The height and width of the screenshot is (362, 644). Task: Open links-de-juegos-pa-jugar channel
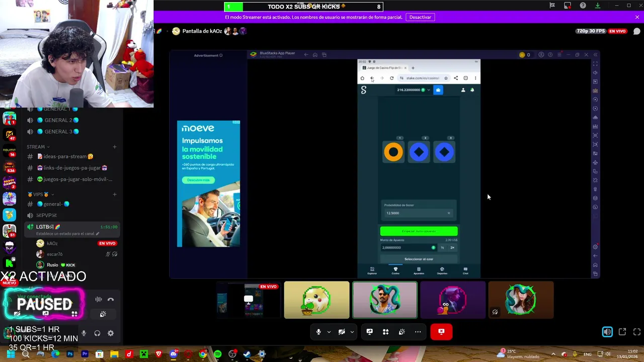pyautogui.click(x=72, y=168)
